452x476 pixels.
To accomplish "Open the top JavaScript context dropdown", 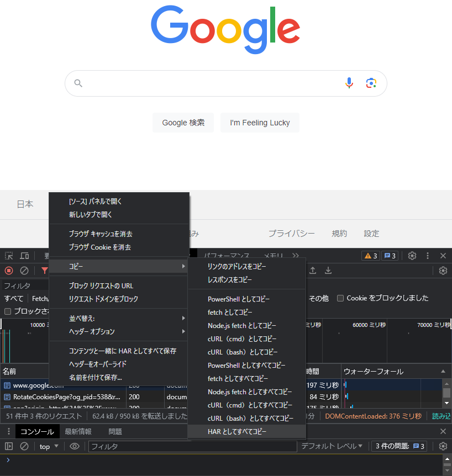I will click(x=49, y=446).
